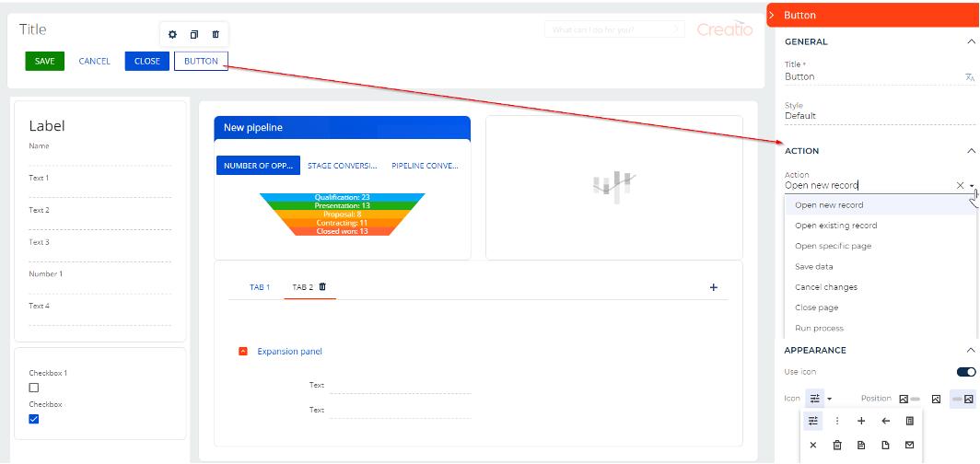Click the page Title text

[x=32, y=29]
